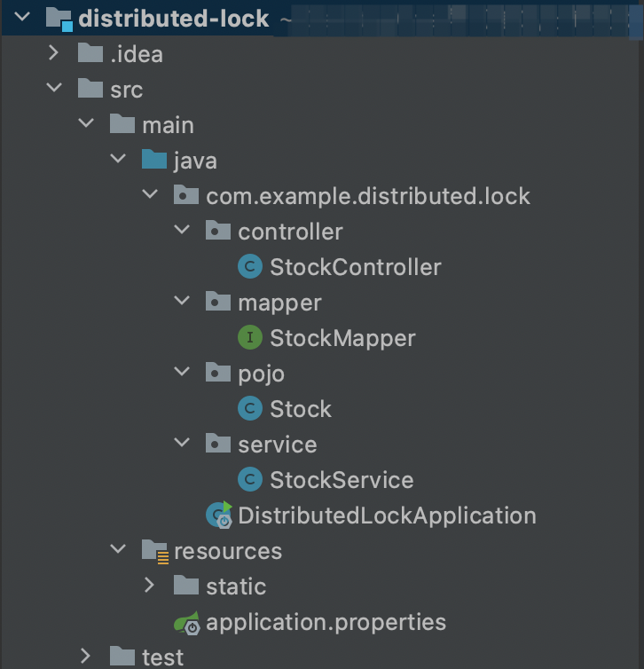Open the Stock file name
This screenshot has height=669, width=644.
pos(301,409)
